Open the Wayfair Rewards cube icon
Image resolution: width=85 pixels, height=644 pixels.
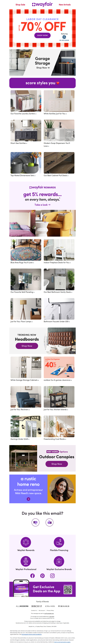click(x=26, y=542)
